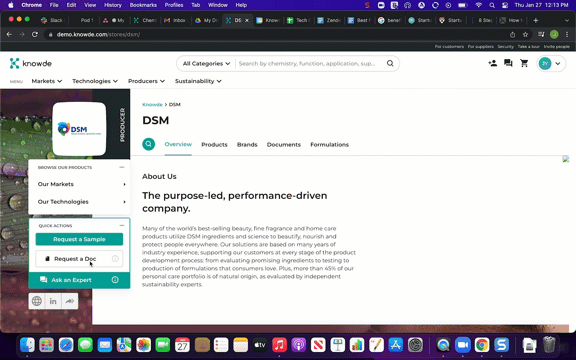Click the Knowde logo
576x360 pixels.
click(30, 64)
